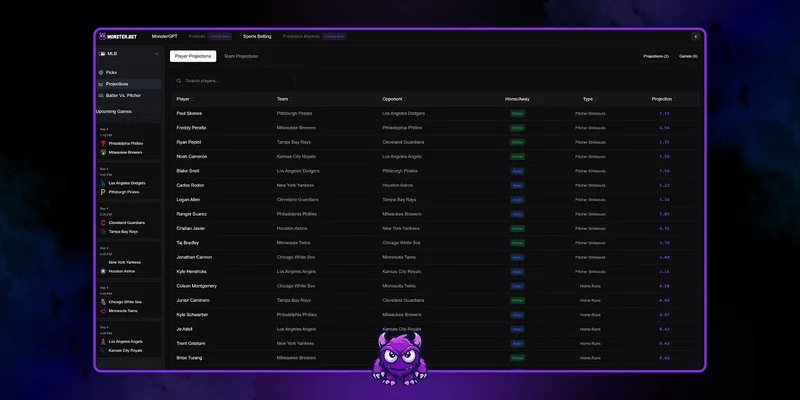Click Chicago White Sox logo in upcoming games

(x=103, y=302)
